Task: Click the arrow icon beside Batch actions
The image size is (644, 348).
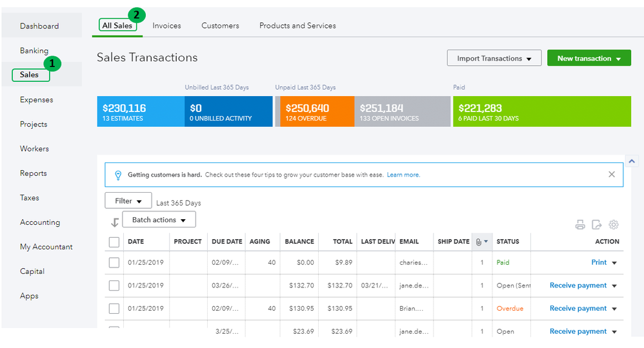Action: (115, 222)
